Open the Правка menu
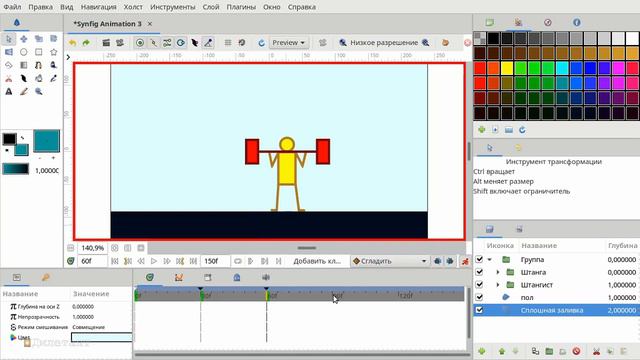Screen dimensions: 640x360 click(x=40, y=7)
